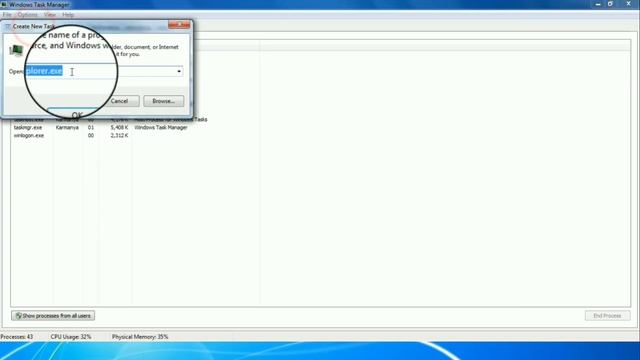This screenshot has height=360, width=640.
Task: Click CPU value 00 in winlogon.exe row
Action: tap(91, 136)
